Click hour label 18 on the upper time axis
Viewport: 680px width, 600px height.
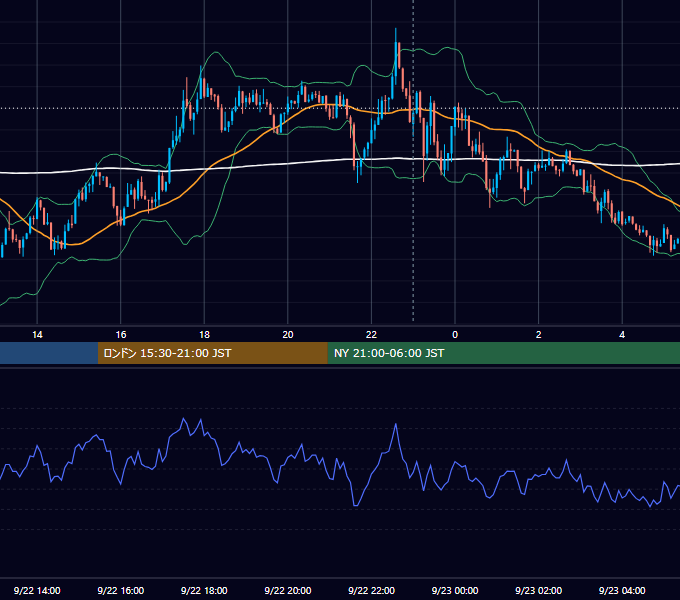204,335
